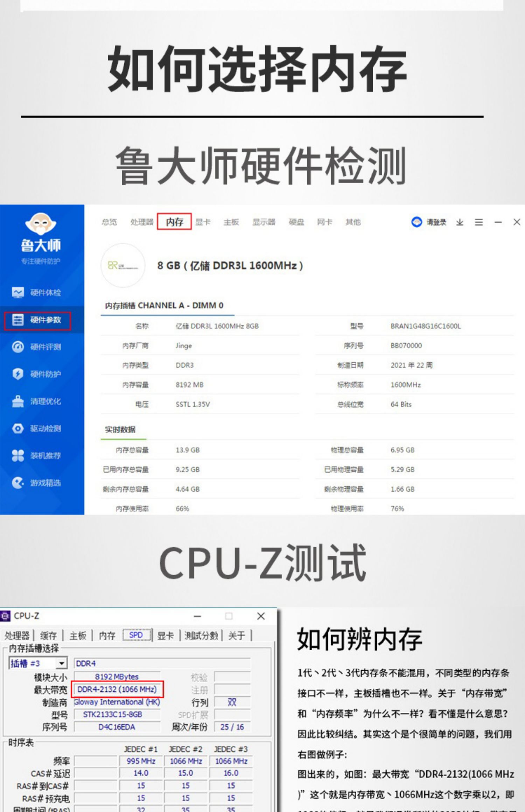
Task: Click the 模块大小 value '8192 MBytes'
Action: click(x=117, y=677)
